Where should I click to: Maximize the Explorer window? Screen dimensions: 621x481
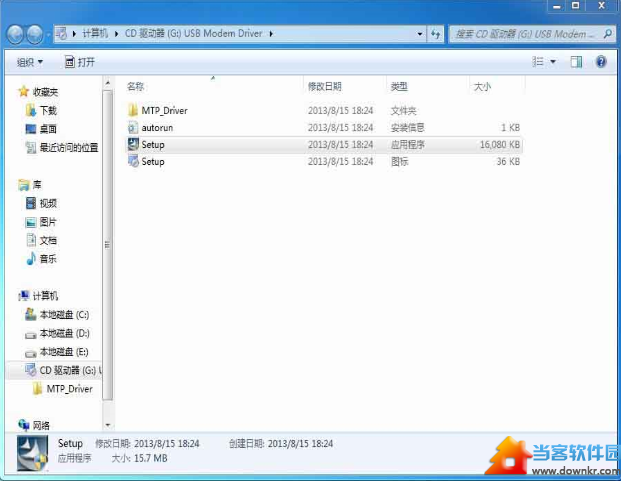[x=576, y=6]
